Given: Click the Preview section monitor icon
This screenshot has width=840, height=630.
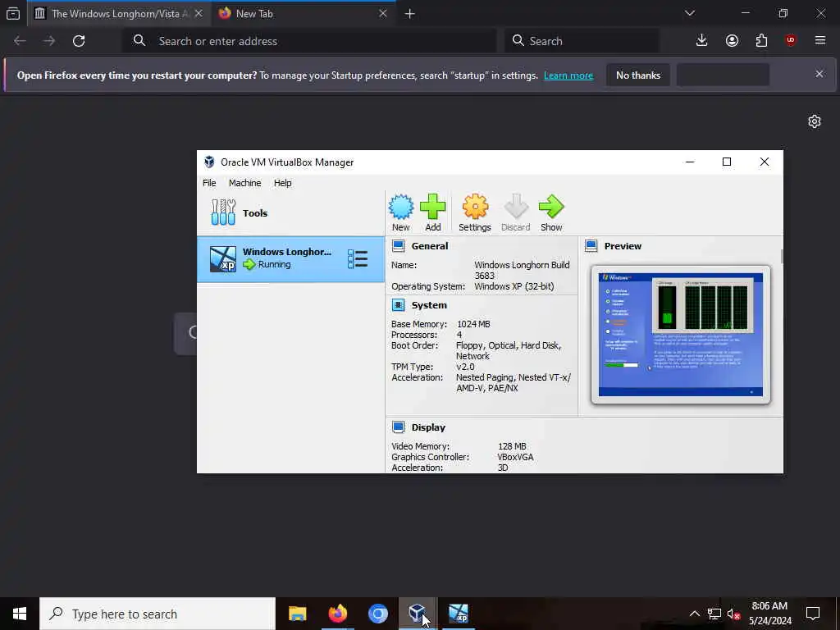Looking at the screenshot, I should tap(591, 246).
